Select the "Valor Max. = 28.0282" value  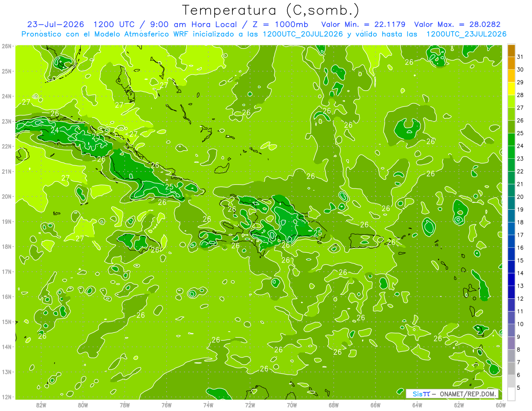[457, 24]
